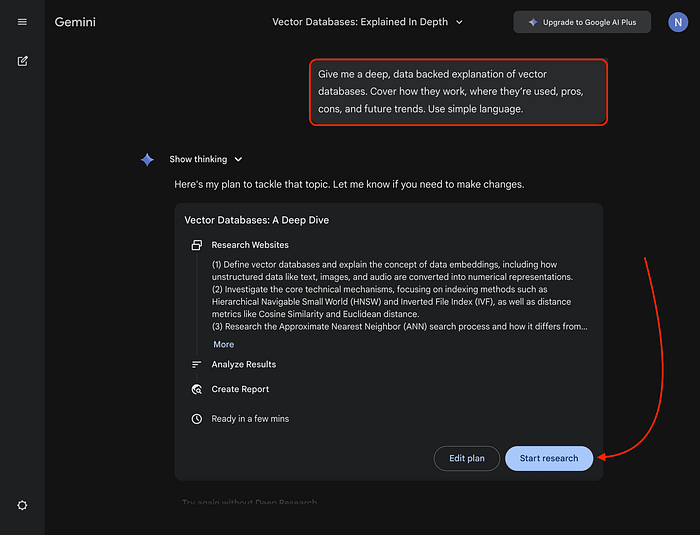Click Try again without Deep Research
Image resolution: width=700 pixels, height=535 pixels.
(249, 502)
